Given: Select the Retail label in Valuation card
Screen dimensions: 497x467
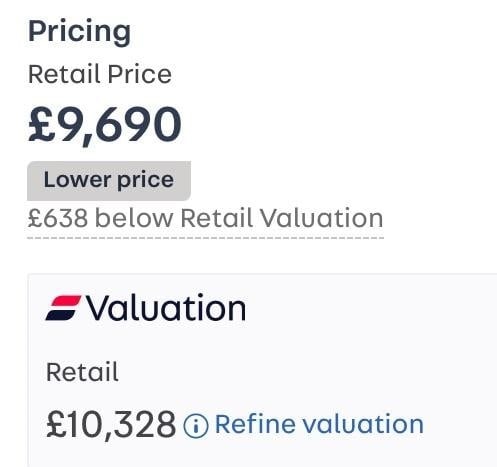Looking at the screenshot, I should [x=82, y=372].
